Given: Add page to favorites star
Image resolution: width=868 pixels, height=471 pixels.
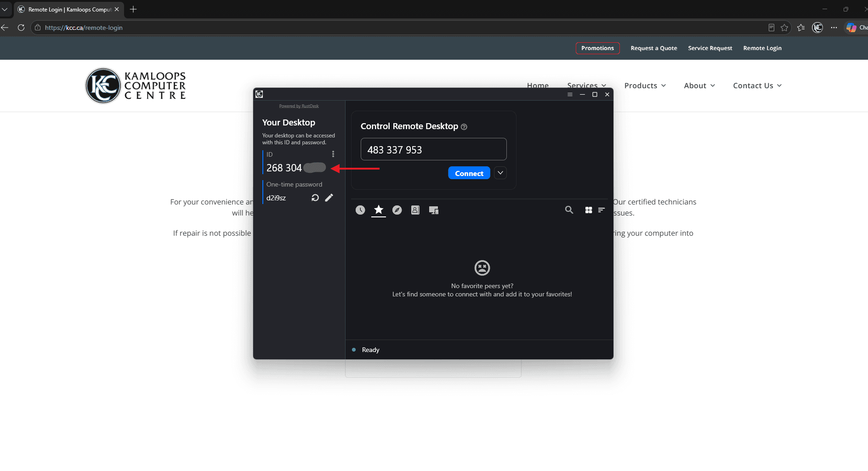Looking at the screenshot, I should click(784, 28).
